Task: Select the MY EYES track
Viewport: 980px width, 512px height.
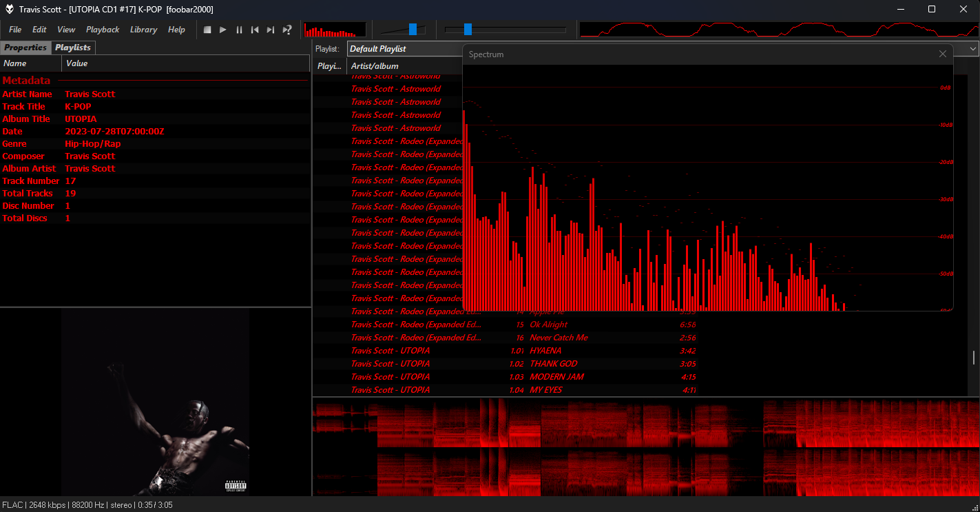Action: [x=546, y=390]
